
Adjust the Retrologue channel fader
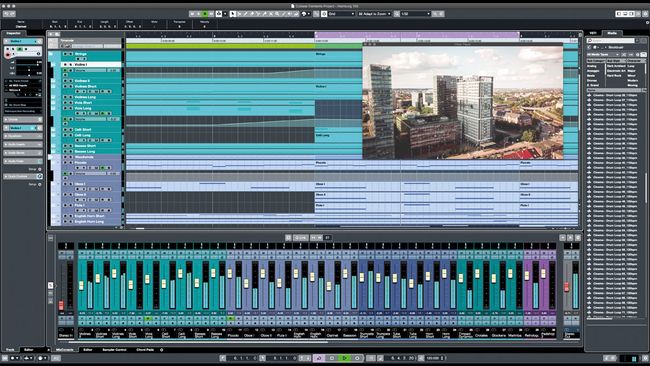coord(527,275)
